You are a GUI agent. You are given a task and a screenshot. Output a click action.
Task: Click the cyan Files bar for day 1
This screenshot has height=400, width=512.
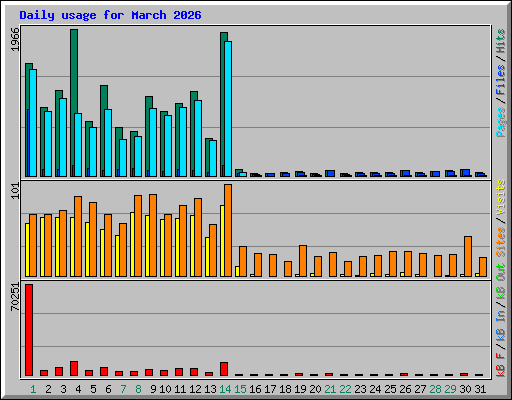33,123
